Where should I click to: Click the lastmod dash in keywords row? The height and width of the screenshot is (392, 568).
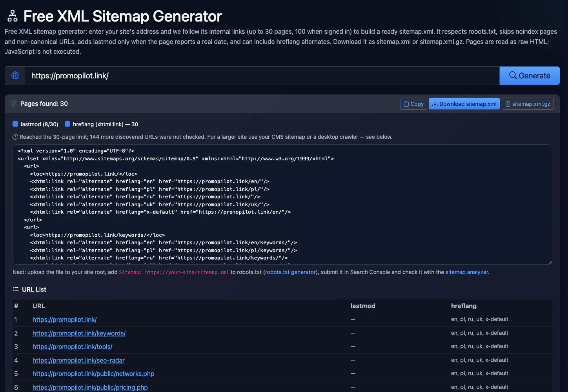[353, 333]
